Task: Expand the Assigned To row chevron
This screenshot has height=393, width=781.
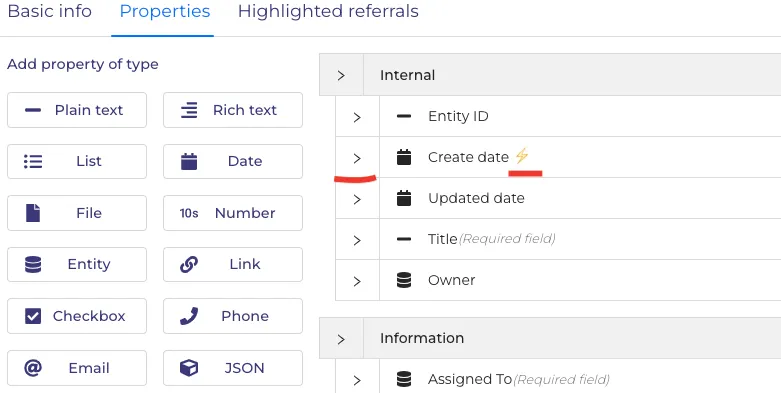Action: 357,381
